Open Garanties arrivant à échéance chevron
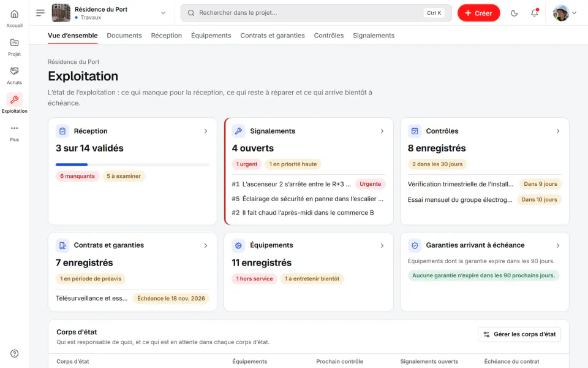 tap(557, 245)
